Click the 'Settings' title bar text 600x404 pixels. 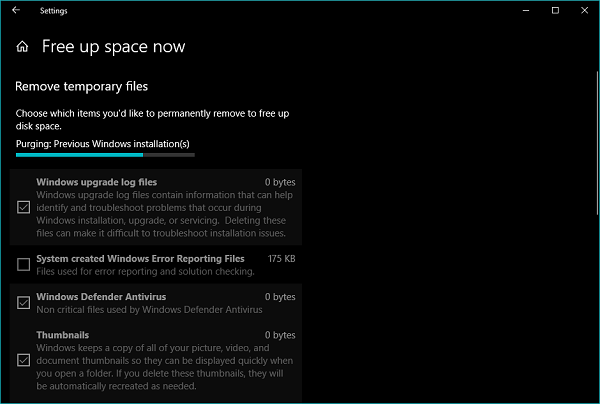54,10
